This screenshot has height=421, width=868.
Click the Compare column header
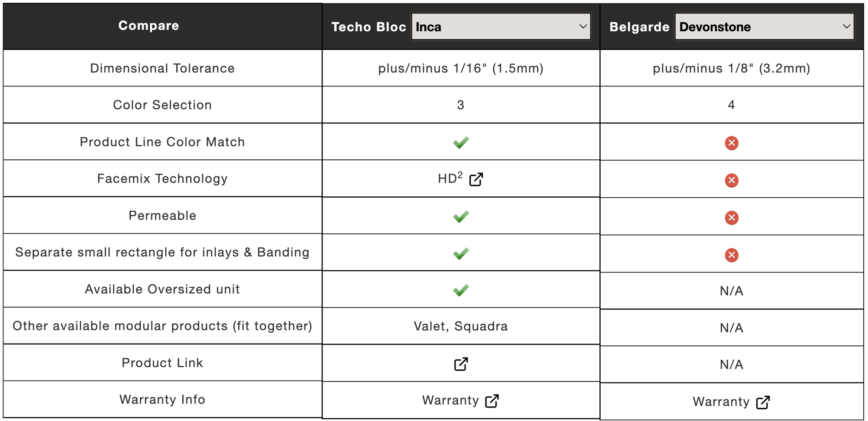point(149,26)
